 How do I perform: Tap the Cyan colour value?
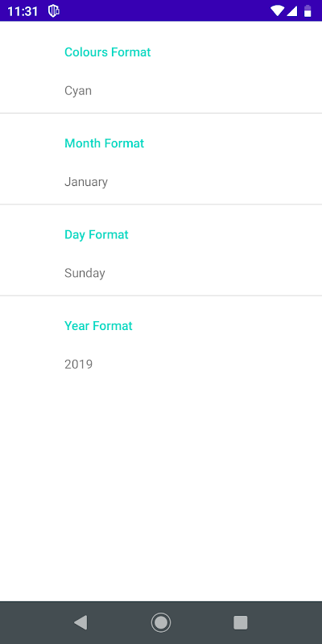coord(78,91)
